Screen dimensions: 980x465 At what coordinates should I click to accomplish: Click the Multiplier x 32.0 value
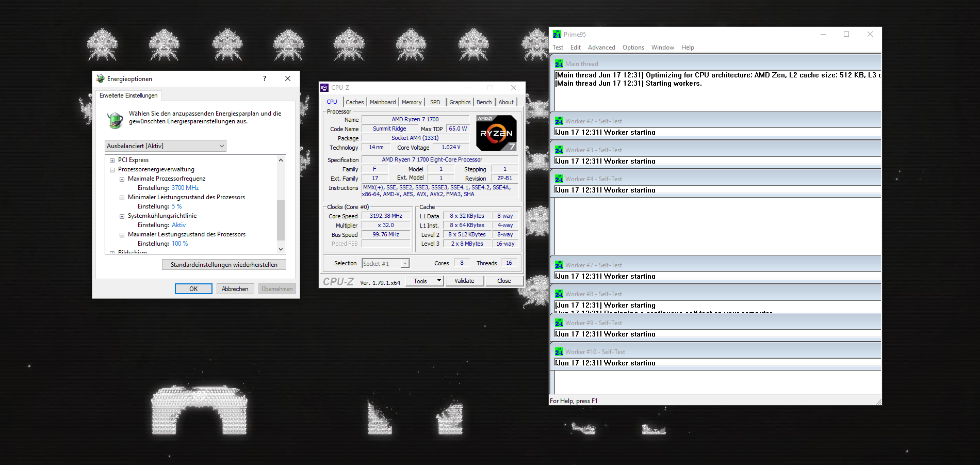pyautogui.click(x=386, y=226)
